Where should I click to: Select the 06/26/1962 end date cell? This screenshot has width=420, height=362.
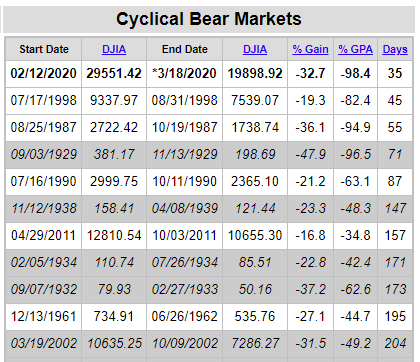click(x=185, y=317)
